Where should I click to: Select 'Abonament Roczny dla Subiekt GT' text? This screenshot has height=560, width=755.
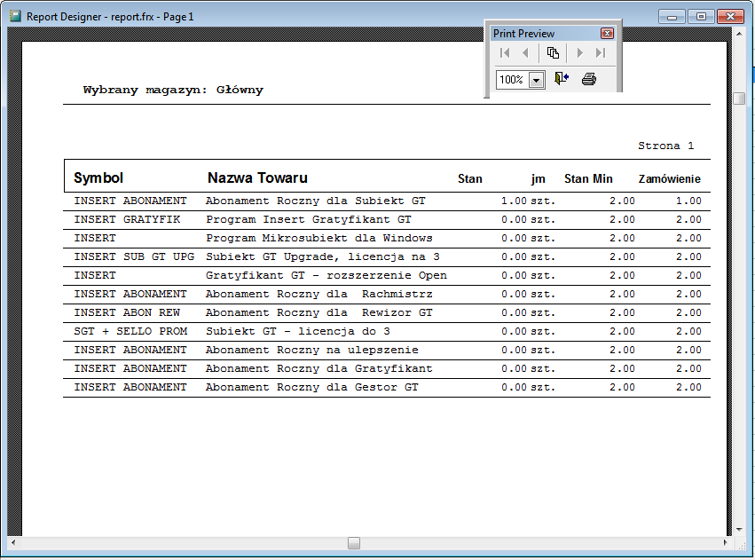click(x=315, y=201)
